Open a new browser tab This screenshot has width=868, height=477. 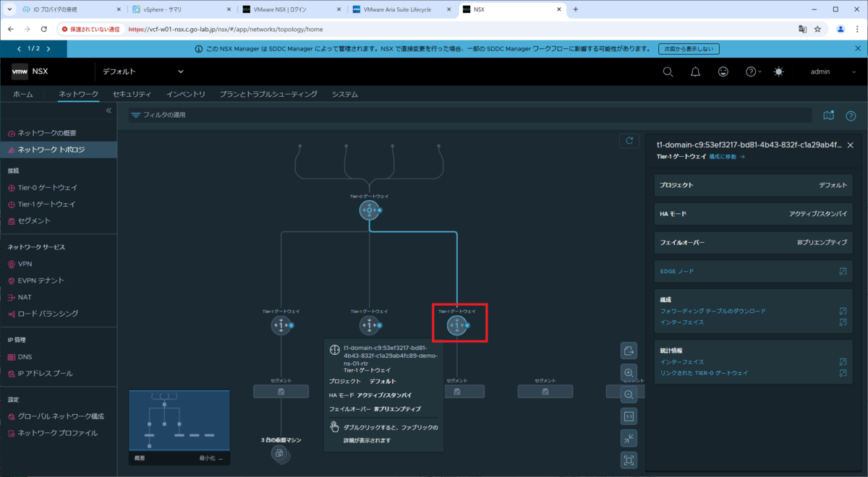coord(576,9)
